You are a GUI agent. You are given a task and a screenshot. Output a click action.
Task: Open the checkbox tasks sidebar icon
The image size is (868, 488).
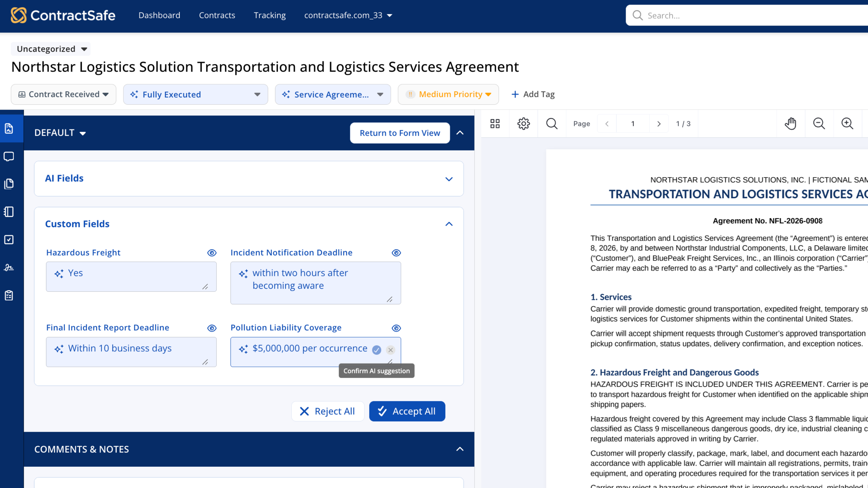pyautogui.click(x=9, y=239)
